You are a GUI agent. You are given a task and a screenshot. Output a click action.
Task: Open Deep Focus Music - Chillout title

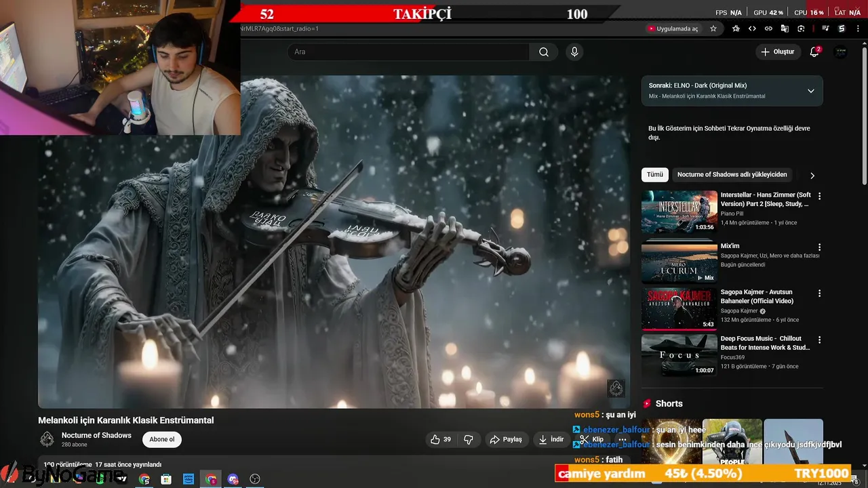(765, 343)
